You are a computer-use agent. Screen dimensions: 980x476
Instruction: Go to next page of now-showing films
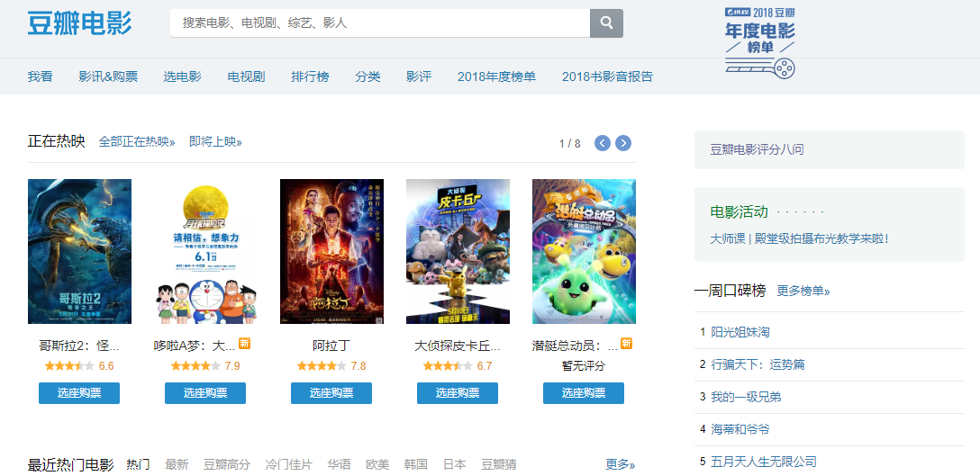(x=623, y=143)
